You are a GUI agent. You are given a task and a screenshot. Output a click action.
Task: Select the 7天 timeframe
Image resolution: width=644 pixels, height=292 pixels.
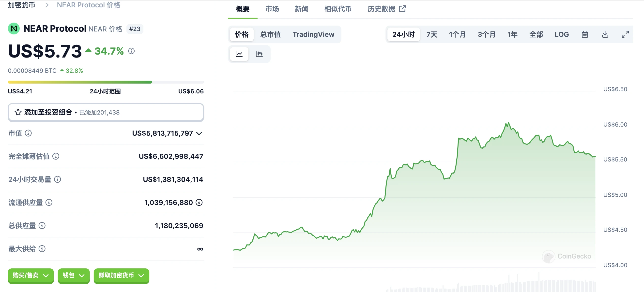coord(431,34)
